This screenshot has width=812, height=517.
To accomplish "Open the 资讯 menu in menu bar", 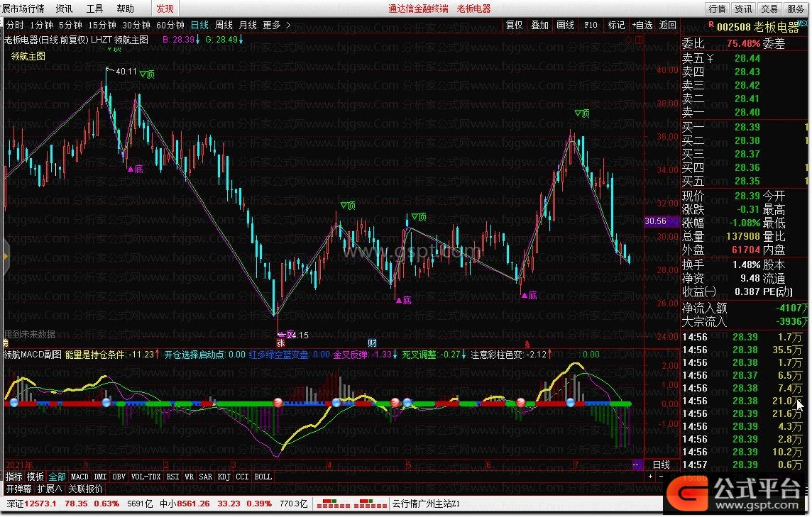I will (x=64, y=9).
